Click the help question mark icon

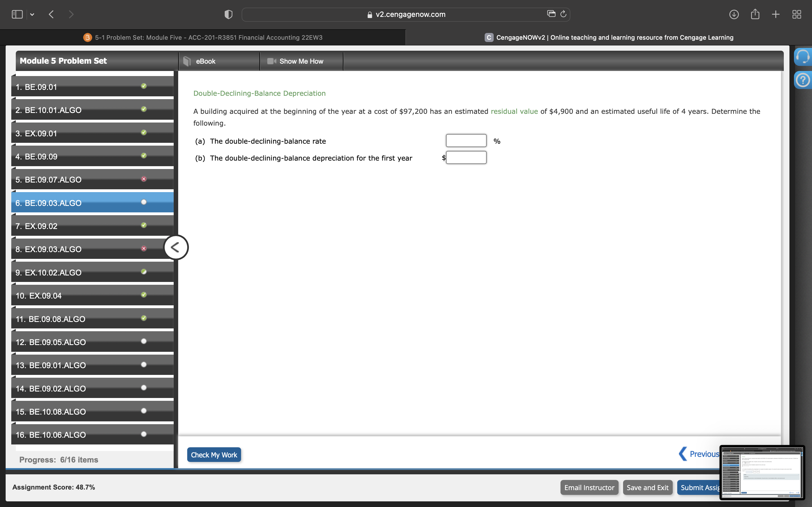(803, 80)
